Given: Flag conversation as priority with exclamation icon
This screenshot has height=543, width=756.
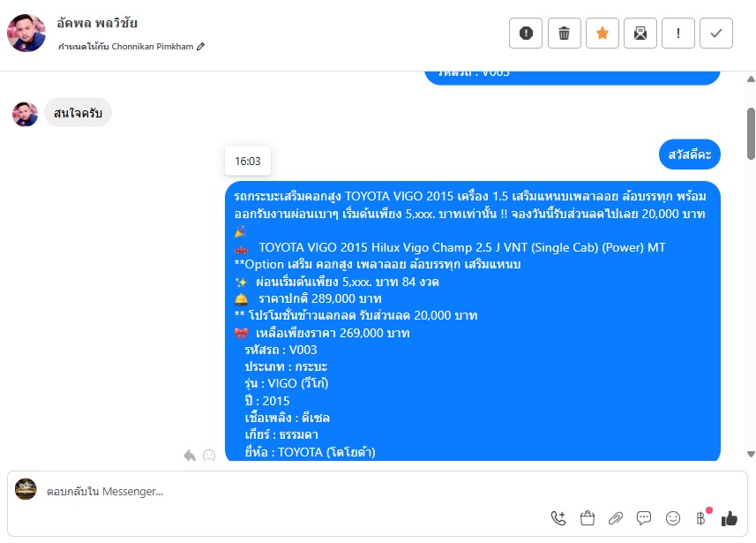Looking at the screenshot, I should pos(678,34).
